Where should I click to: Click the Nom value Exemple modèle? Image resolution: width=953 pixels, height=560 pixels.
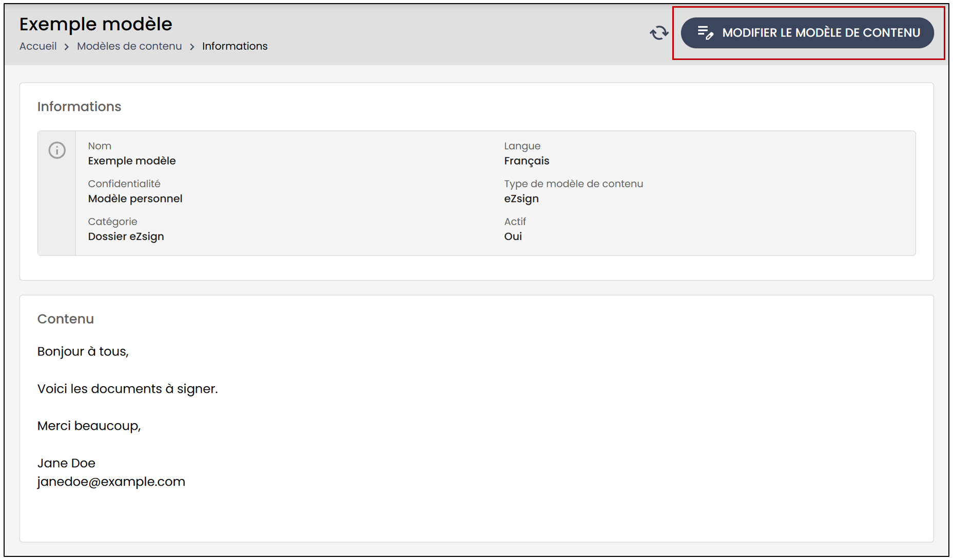[x=132, y=161]
